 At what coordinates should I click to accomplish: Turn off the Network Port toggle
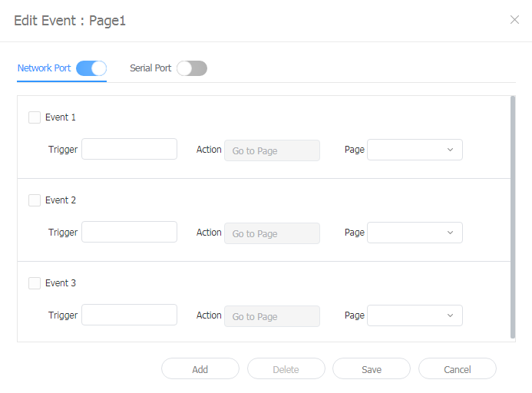91,68
